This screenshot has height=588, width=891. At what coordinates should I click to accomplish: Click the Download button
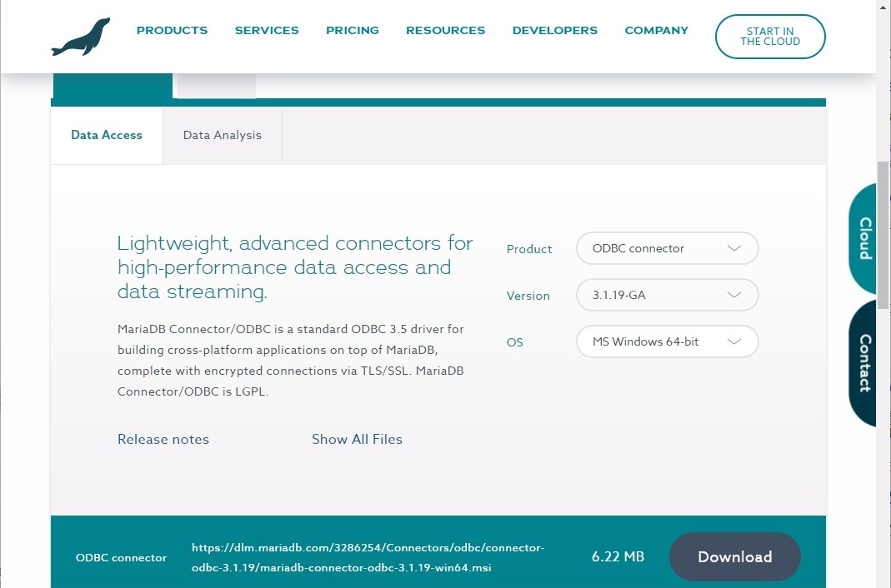[735, 557]
